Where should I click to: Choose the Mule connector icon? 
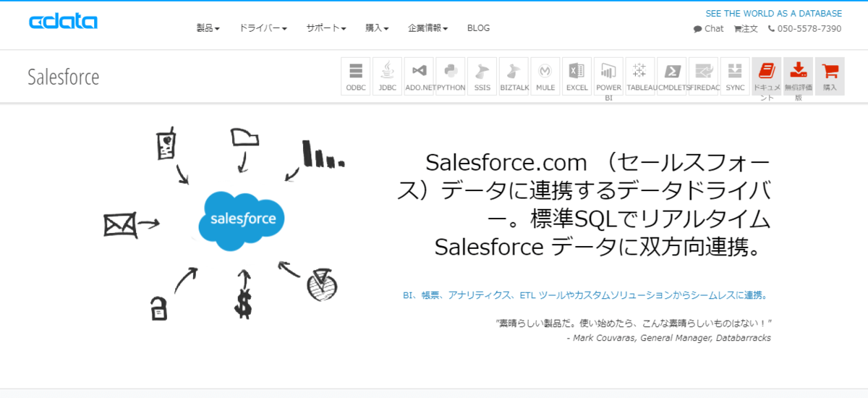tap(545, 76)
